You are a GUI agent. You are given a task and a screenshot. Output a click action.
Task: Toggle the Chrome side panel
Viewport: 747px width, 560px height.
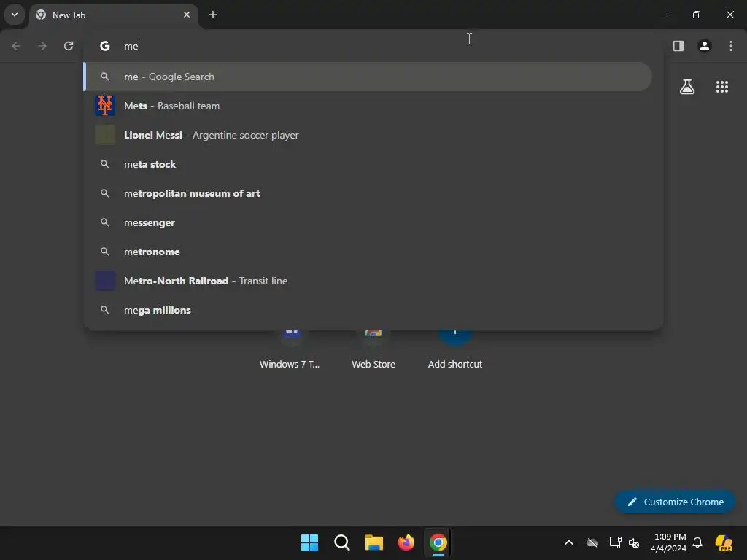click(678, 46)
